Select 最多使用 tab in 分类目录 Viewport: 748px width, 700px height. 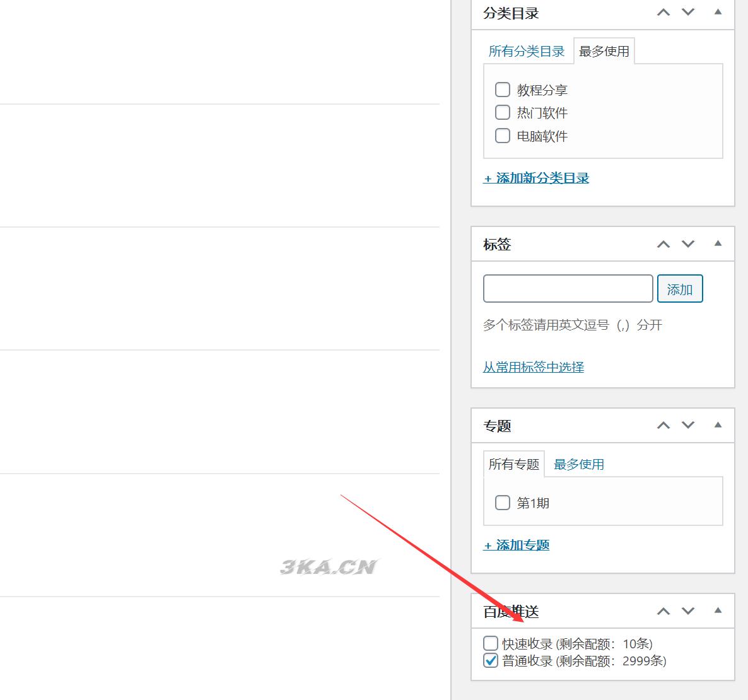pos(604,51)
